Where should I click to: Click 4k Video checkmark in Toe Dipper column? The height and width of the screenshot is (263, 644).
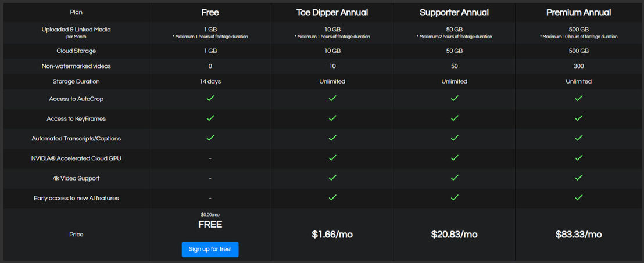[x=332, y=178]
